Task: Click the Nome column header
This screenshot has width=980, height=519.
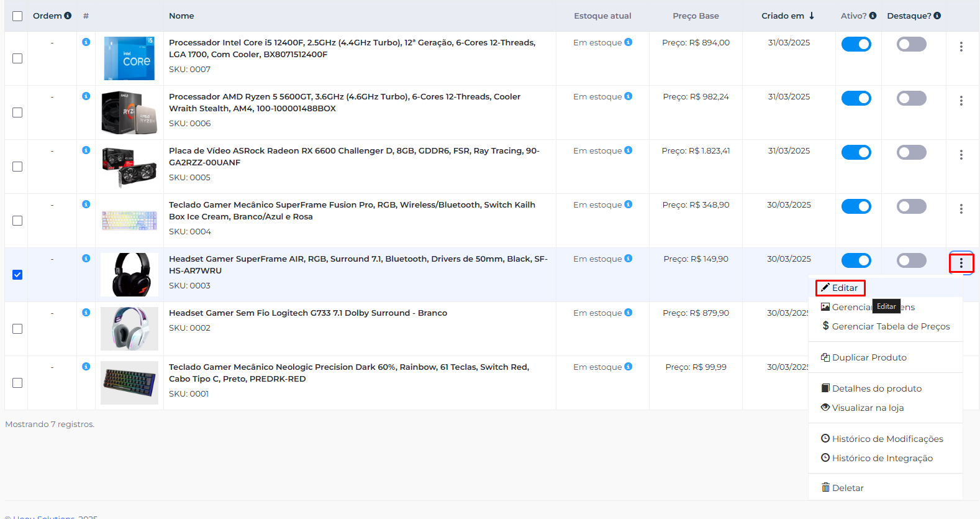Action: tap(181, 16)
